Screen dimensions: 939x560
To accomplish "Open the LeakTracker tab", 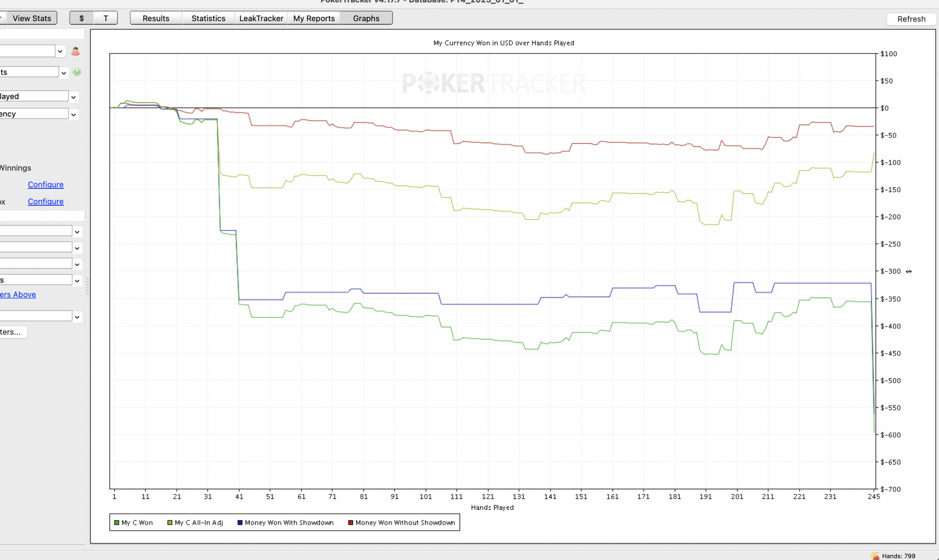I will (261, 18).
